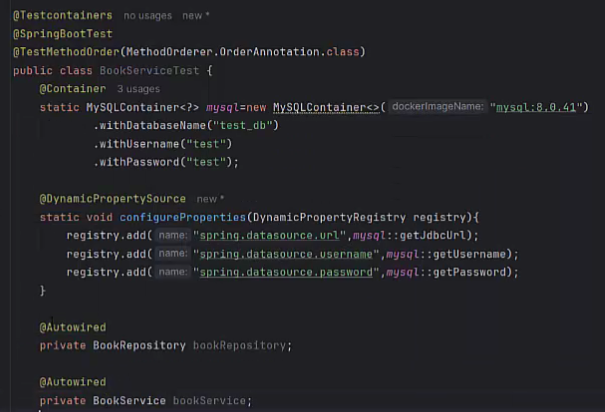
Task: Click the "mysql:8.0.41" image string
Action: coord(536,107)
